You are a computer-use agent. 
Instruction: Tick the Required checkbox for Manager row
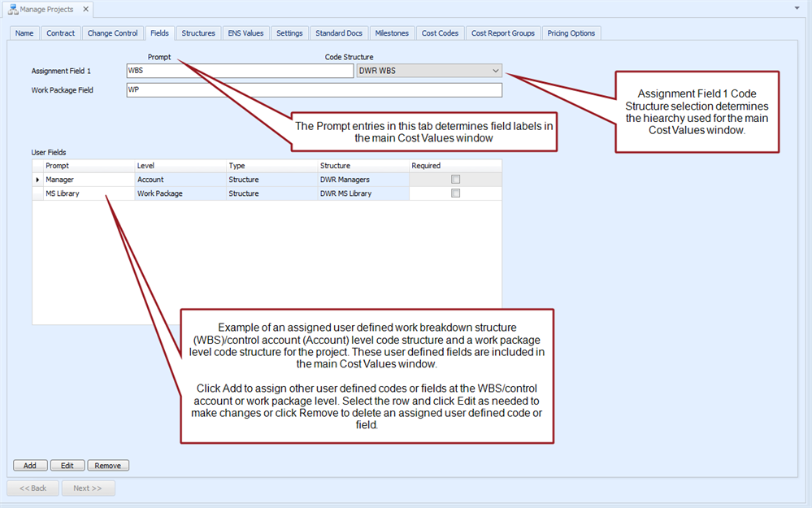(455, 180)
